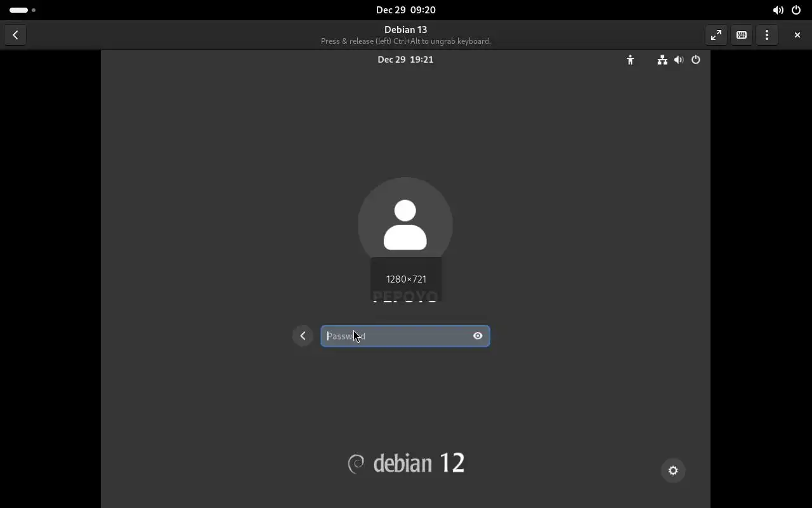
Task: Open the accessibility menu in the guest
Action: [x=630, y=60]
